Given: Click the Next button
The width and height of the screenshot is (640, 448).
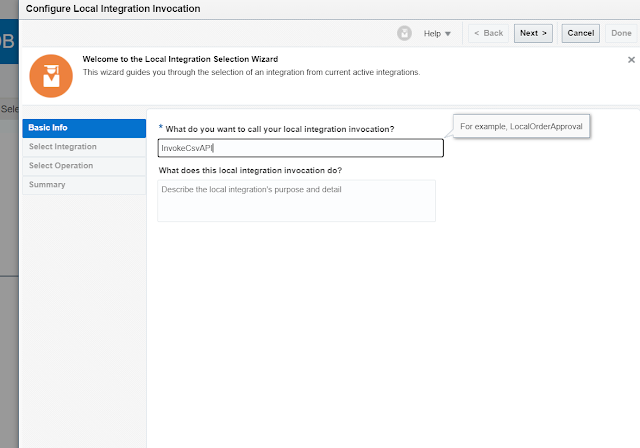Looking at the screenshot, I should tap(533, 33).
